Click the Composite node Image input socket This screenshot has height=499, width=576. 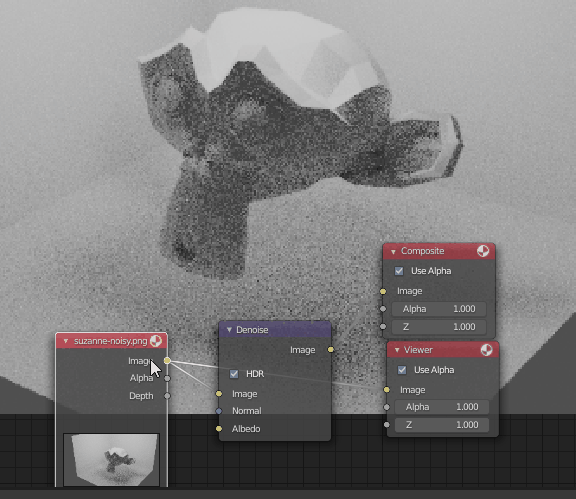(x=383, y=291)
